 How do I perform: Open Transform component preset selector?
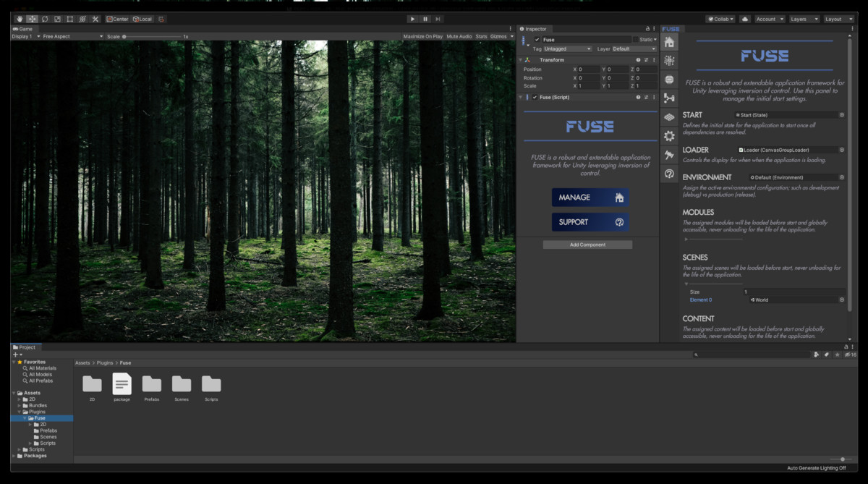(646, 60)
